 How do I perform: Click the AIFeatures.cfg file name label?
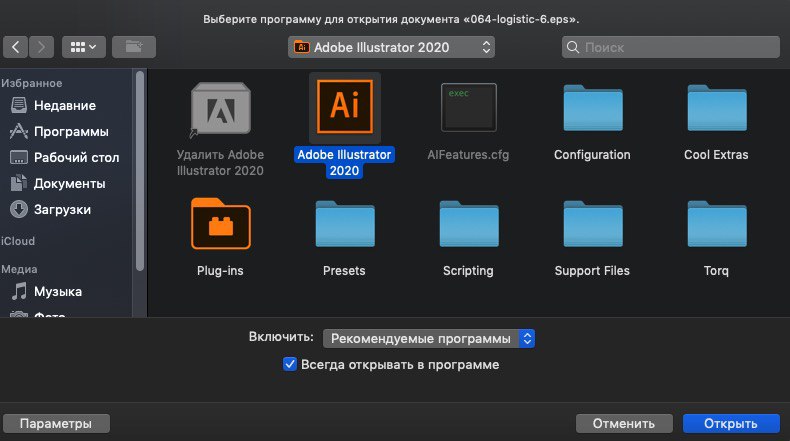(468, 155)
